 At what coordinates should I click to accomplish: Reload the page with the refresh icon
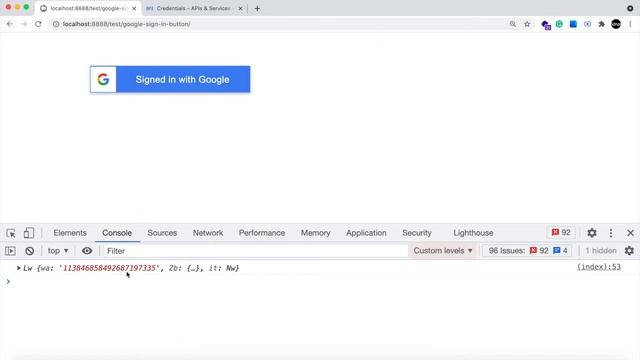pos(38,24)
